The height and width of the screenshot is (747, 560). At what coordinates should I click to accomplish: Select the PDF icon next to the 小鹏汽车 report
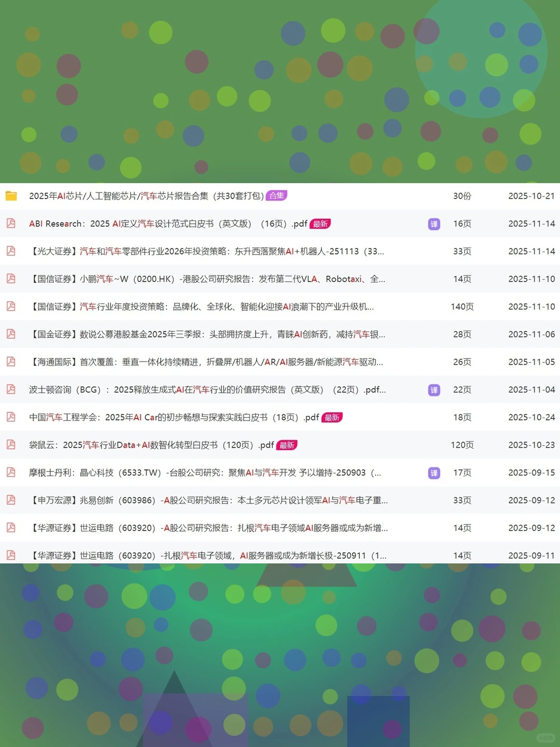[10, 279]
